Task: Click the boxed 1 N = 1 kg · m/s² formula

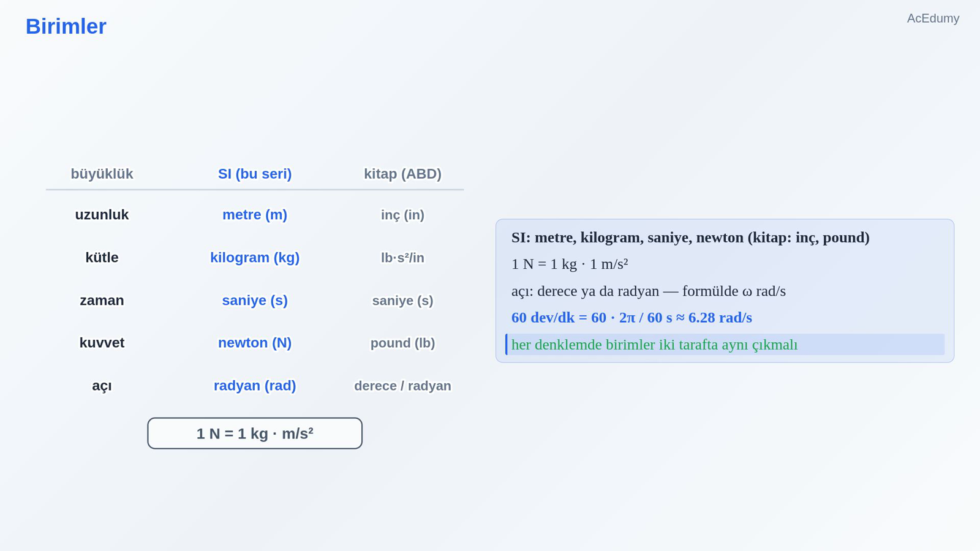Action: tap(255, 433)
